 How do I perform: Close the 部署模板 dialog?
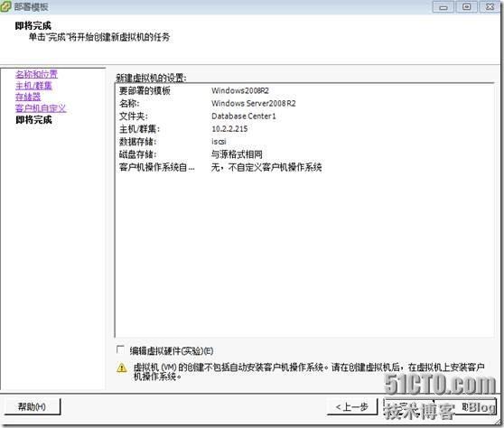[490, 7]
